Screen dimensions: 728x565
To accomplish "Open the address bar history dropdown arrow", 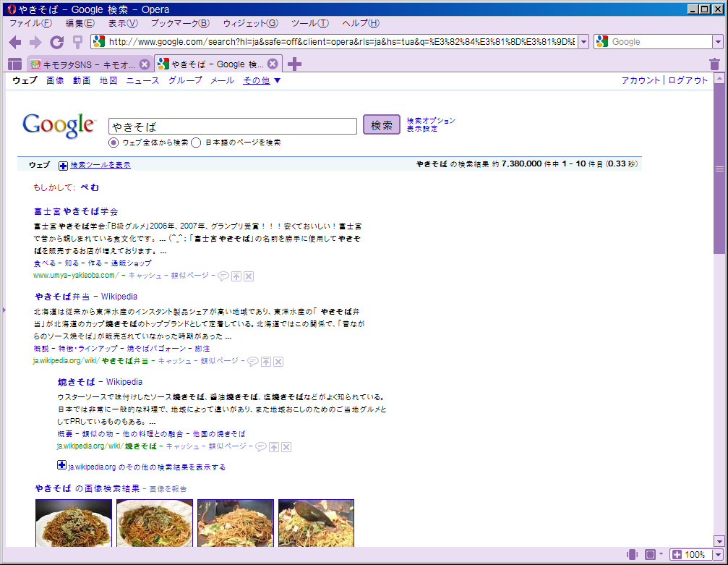I will (584, 42).
